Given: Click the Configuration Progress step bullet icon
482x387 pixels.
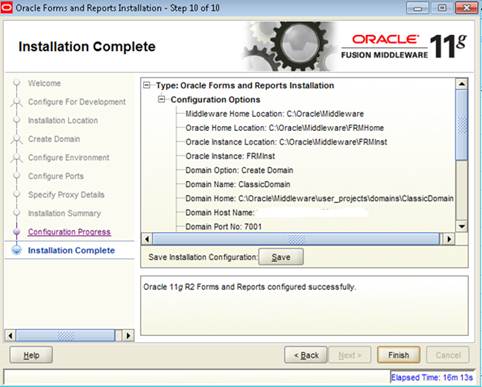Looking at the screenshot, I should (16, 232).
